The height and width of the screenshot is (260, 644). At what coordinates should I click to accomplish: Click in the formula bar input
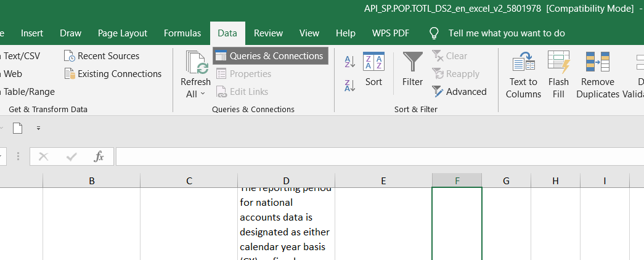[370, 156]
